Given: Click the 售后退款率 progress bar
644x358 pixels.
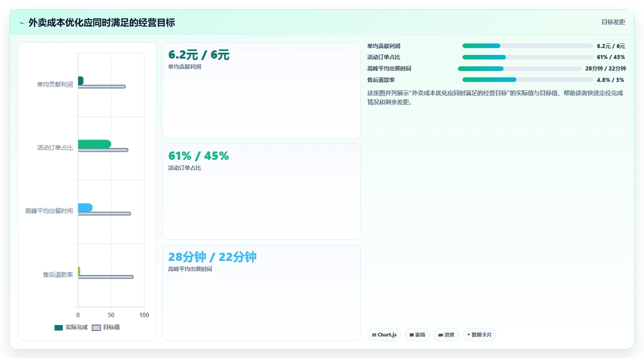Looking at the screenshot, I should (x=527, y=80).
